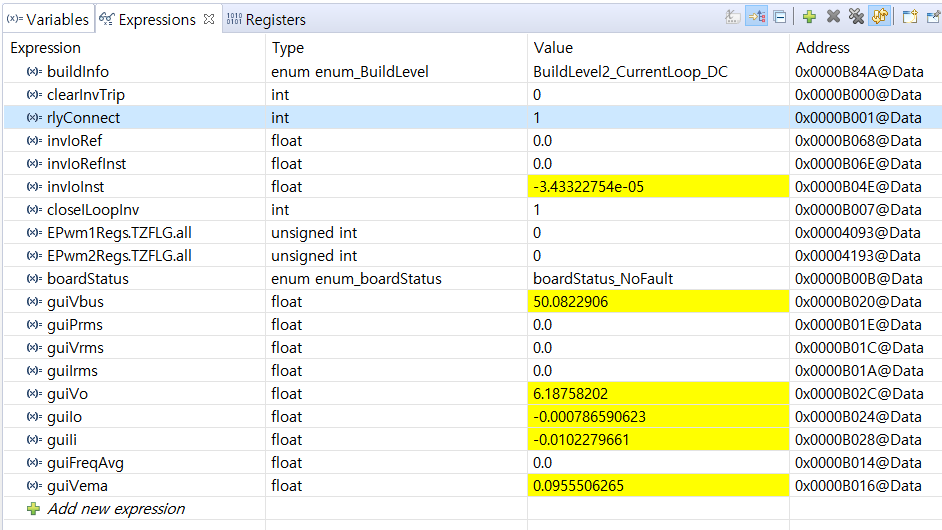Click the Expression column header
The height and width of the screenshot is (530, 942).
tap(46, 48)
